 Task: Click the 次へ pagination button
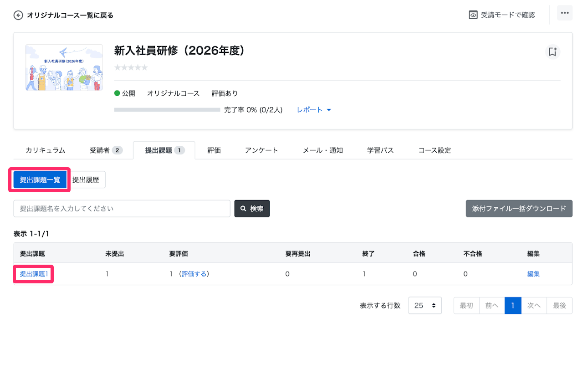pos(534,306)
